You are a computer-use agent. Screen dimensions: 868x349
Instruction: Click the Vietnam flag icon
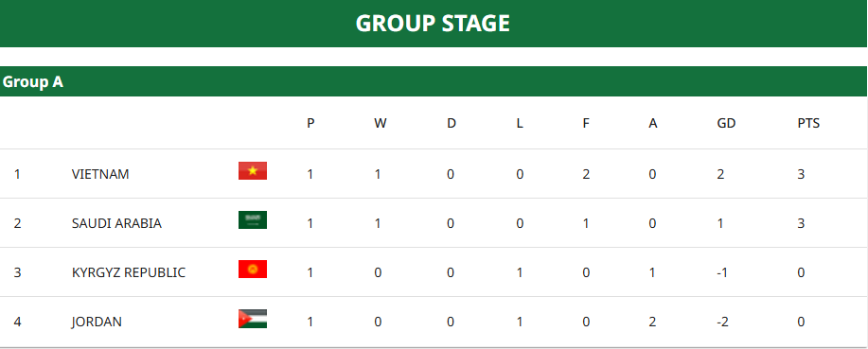tap(253, 171)
